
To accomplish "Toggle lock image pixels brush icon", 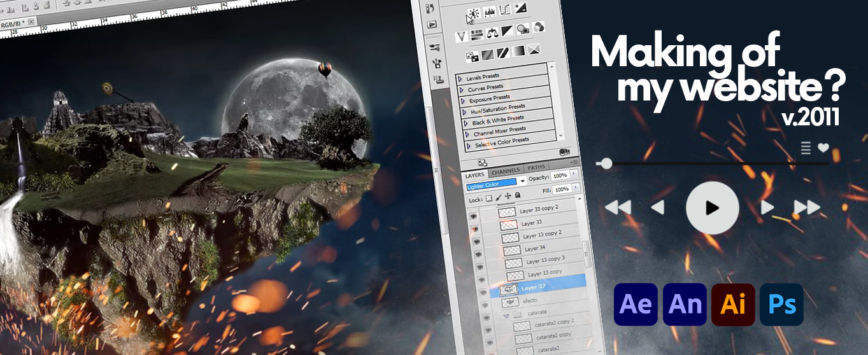I will pyautogui.click(x=499, y=197).
